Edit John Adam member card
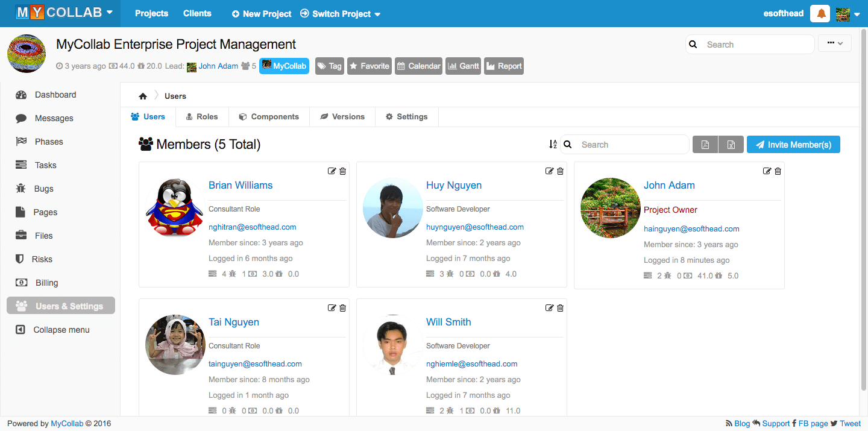Image resolution: width=868 pixels, height=431 pixels. [767, 171]
